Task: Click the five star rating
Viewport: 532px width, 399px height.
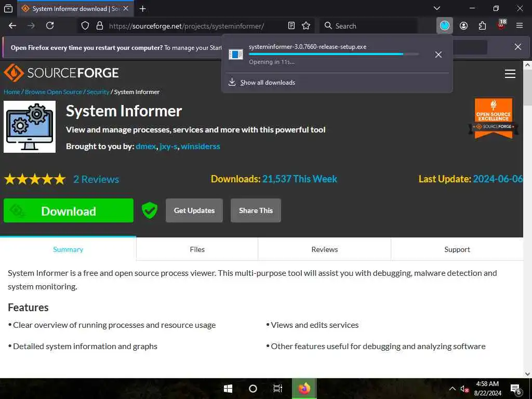Action: point(35,179)
